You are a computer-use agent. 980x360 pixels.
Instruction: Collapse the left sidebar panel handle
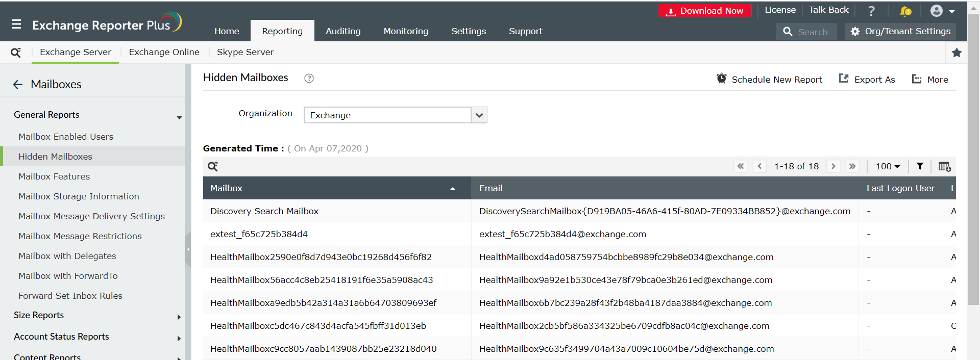[x=188, y=249]
